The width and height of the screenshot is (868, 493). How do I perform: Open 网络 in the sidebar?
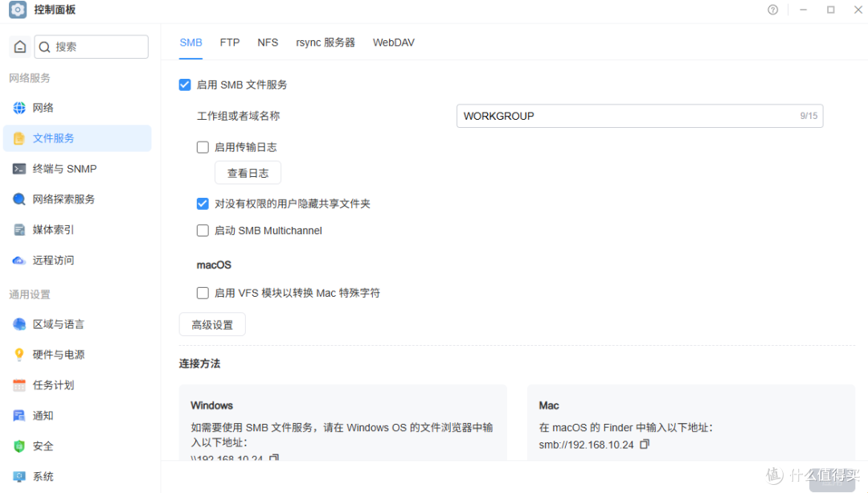click(x=77, y=108)
